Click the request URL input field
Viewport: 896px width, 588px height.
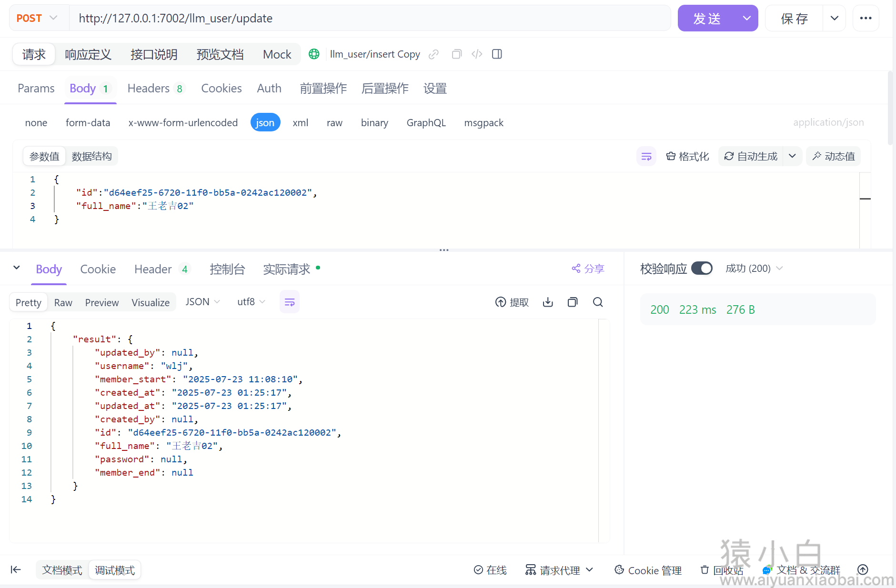(369, 18)
